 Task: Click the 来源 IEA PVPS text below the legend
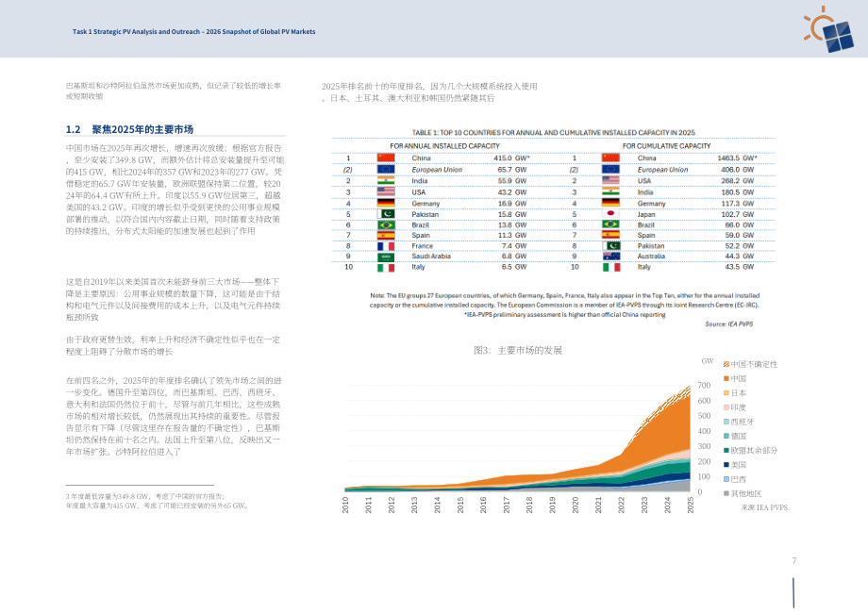click(764, 507)
